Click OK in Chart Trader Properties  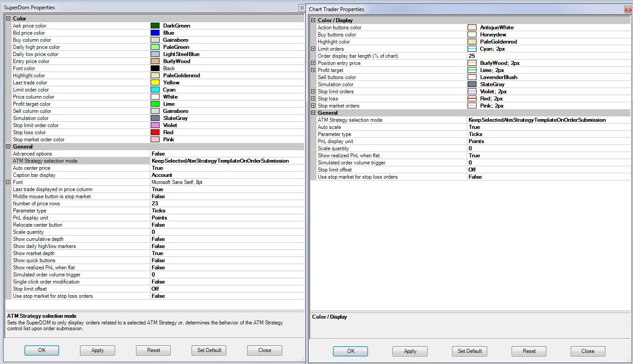350,351
